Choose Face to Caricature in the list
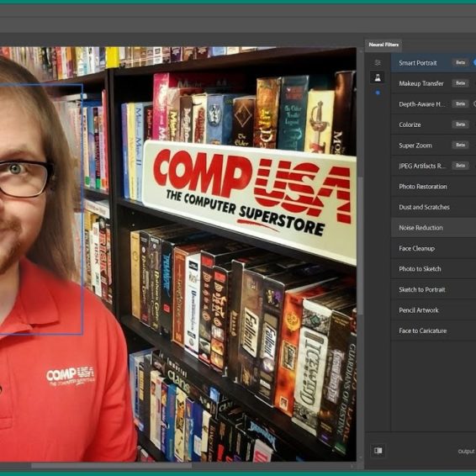Screen dimensions: 476x476 pos(433,331)
